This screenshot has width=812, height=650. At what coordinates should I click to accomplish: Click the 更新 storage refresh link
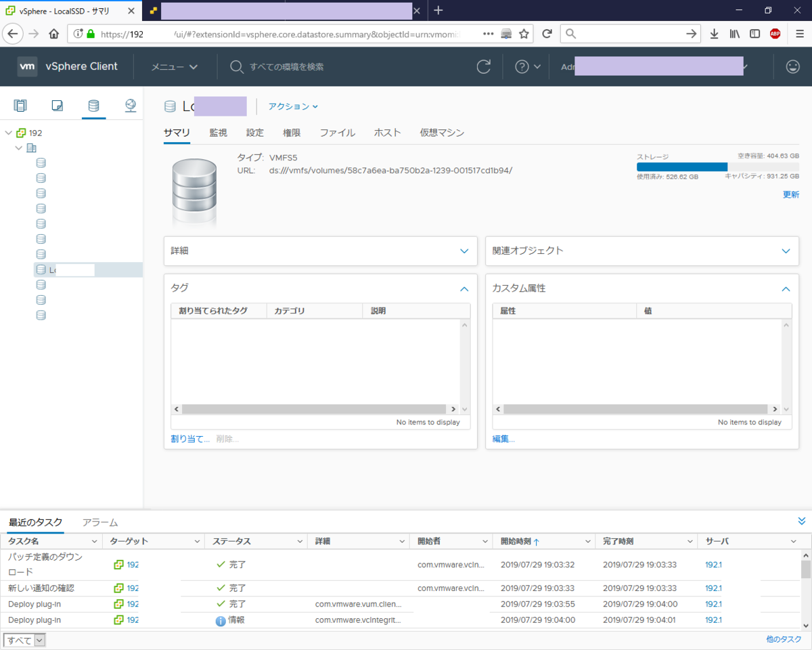click(x=791, y=194)
